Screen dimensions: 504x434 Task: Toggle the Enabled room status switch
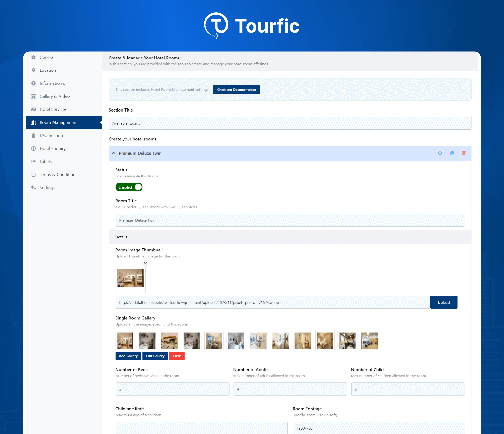point(129,187)
